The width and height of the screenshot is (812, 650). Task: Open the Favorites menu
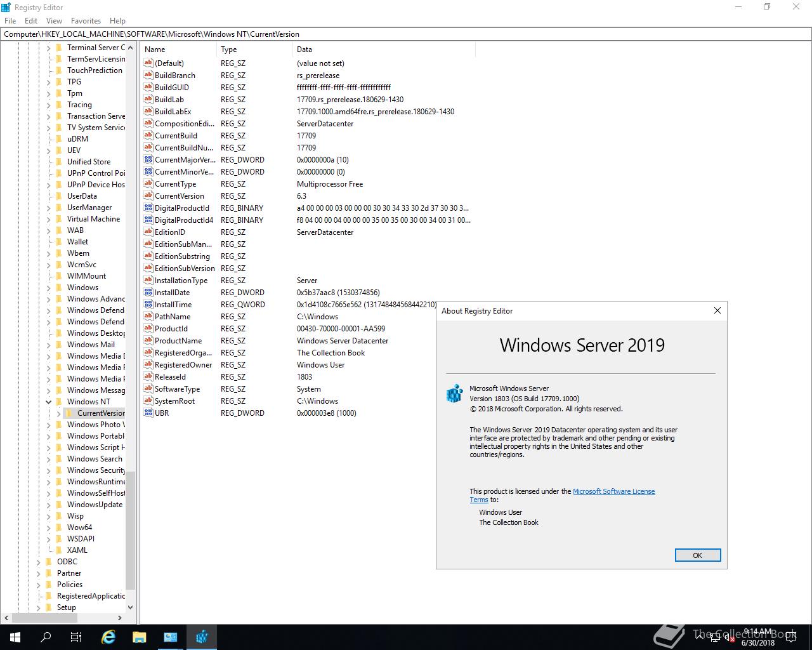coord(86,20)
